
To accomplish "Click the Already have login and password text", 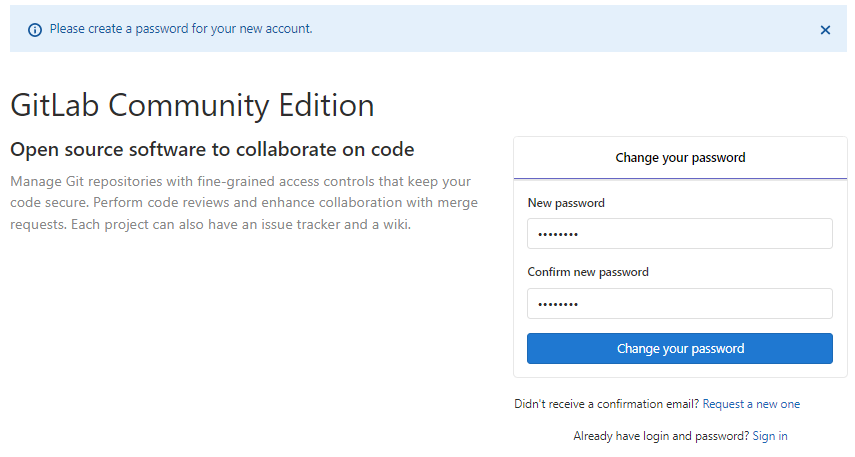I will pyautogui.click(x=660, y=436).
